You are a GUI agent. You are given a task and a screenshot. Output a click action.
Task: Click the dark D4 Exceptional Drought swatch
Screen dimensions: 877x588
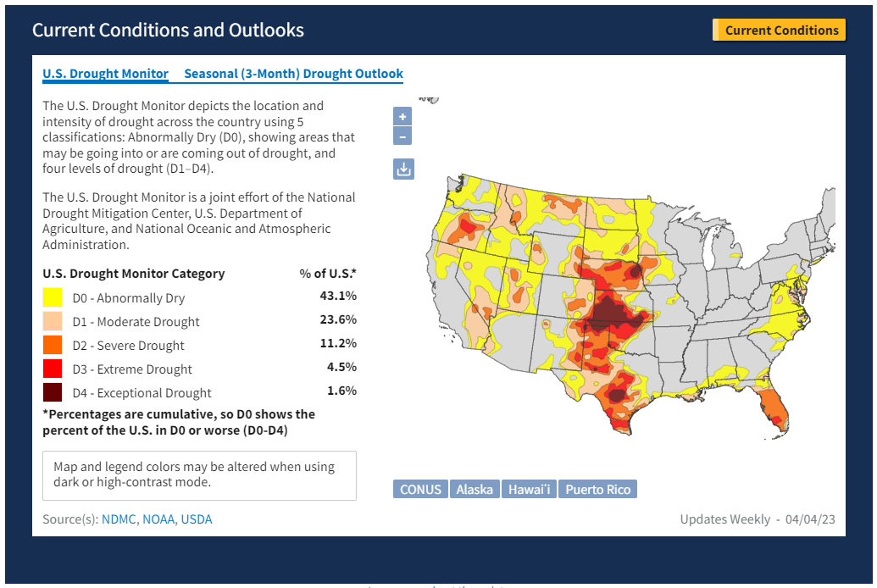[53, 392]
